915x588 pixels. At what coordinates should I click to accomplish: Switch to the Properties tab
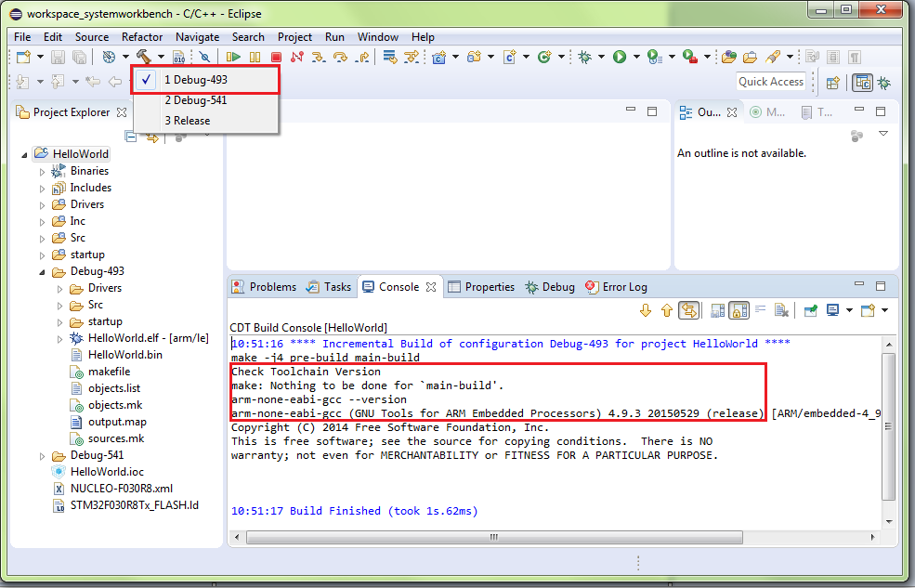click(x=481, y=287)
